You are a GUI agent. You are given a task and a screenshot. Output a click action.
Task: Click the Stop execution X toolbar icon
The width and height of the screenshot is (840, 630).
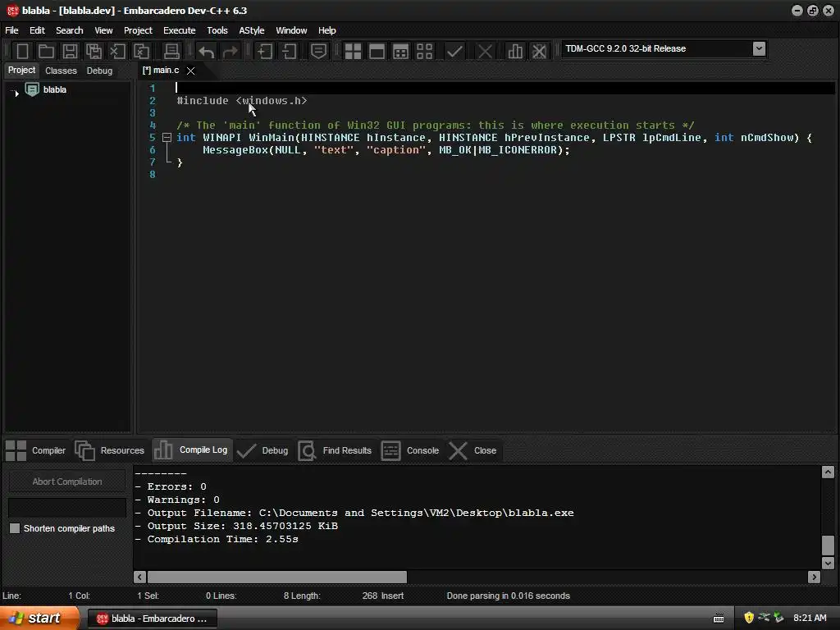pyautogui.click(x=486, y=52)
